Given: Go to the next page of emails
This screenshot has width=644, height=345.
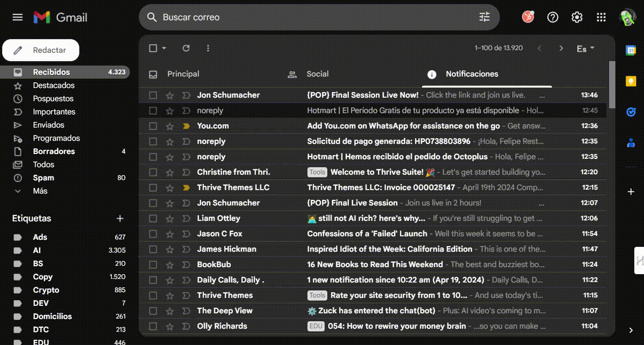Looking at the screenshot, I should [x=561, y=48].
